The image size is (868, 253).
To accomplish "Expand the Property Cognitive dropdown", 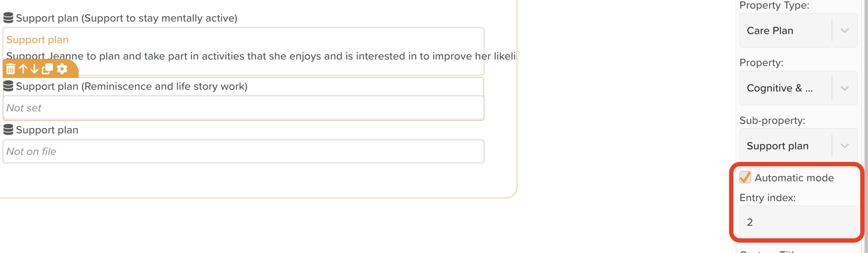I will point(798,88).
